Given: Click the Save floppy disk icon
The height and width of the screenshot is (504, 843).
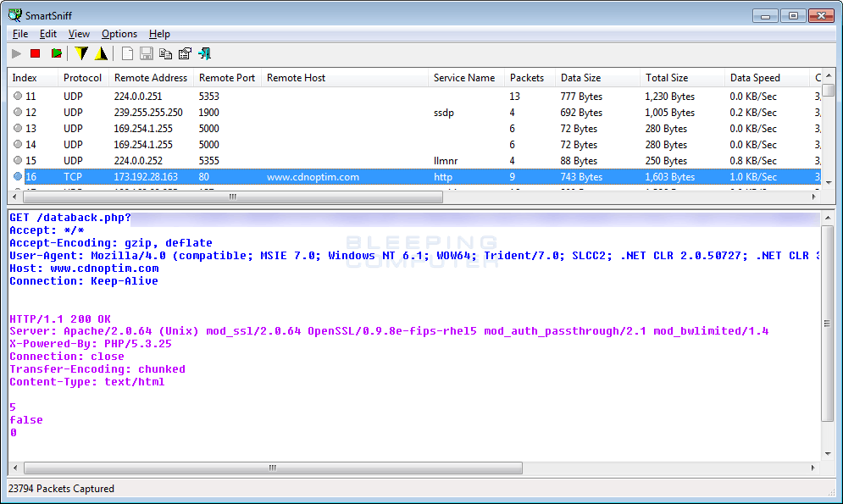Looking at the screenshot, I should click(x=147, y=53).
